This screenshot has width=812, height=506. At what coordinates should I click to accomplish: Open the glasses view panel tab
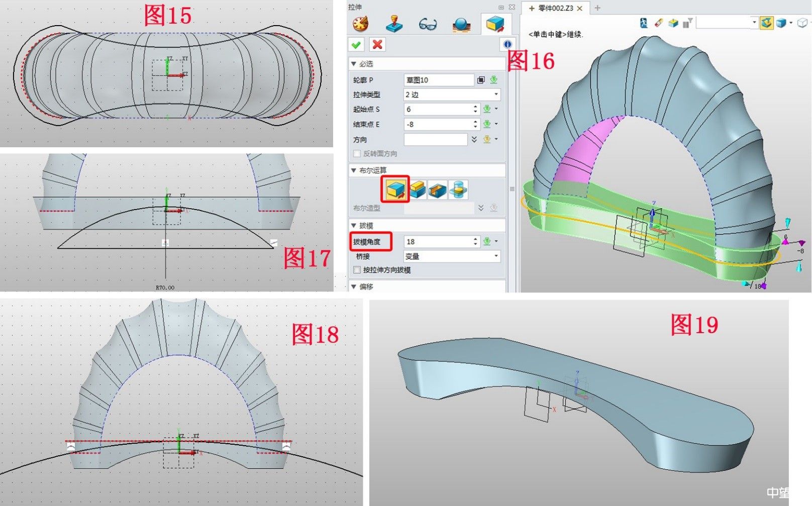pos(428,24)
